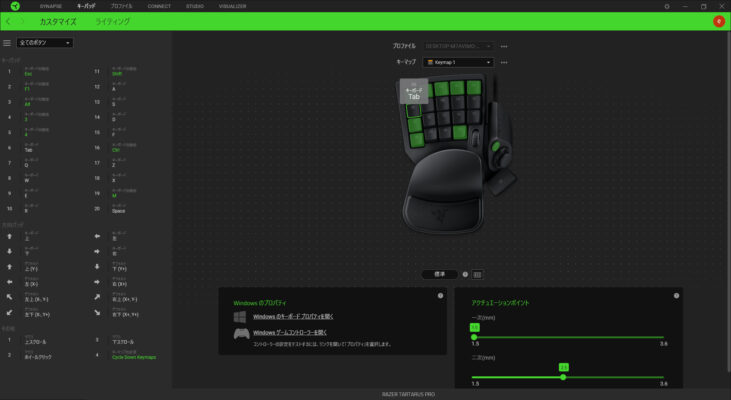Go back with the left chevron arrow
Viewport: 731px width, 400px height.
(8, 21)
